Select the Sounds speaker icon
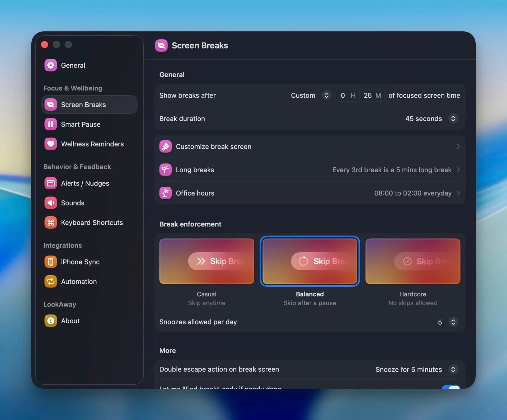This screenshot has width=507, height=420. 50,203
